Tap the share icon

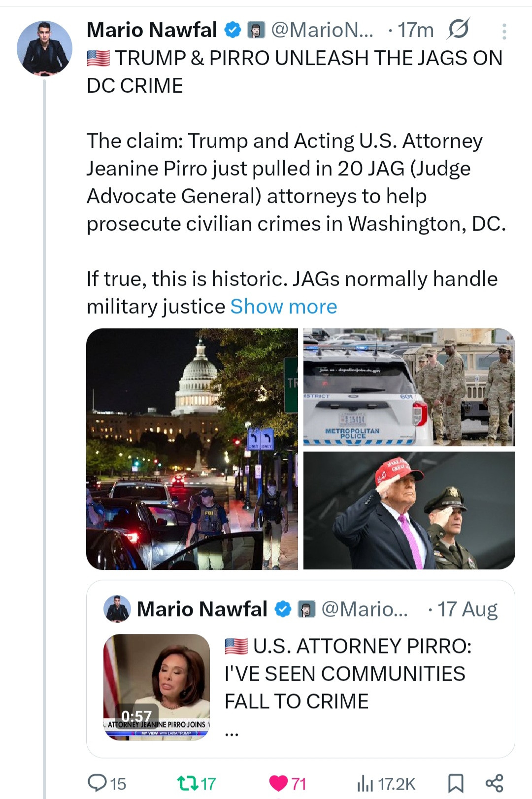coord(494,783)
